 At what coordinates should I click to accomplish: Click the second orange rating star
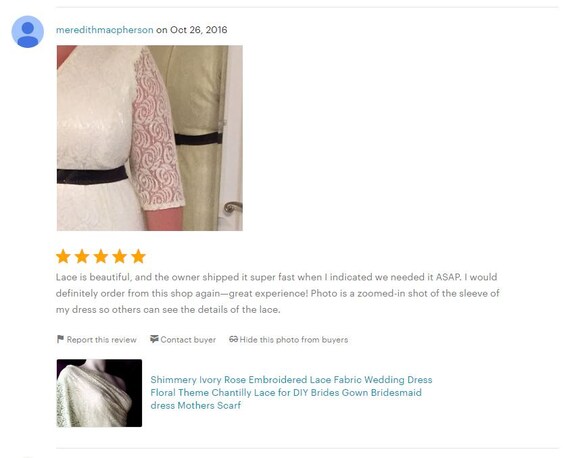(82, 257)
